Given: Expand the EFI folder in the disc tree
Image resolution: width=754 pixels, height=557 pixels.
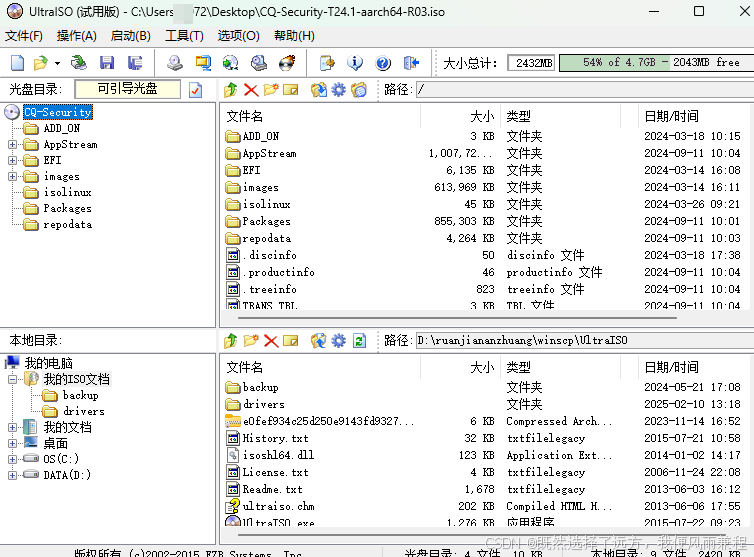Looking at the screenshot, I should pos(13,160).
